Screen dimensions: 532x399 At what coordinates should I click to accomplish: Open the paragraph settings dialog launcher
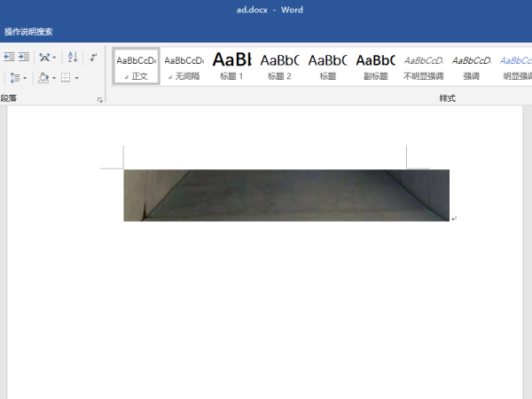click(x=99, y=100)
